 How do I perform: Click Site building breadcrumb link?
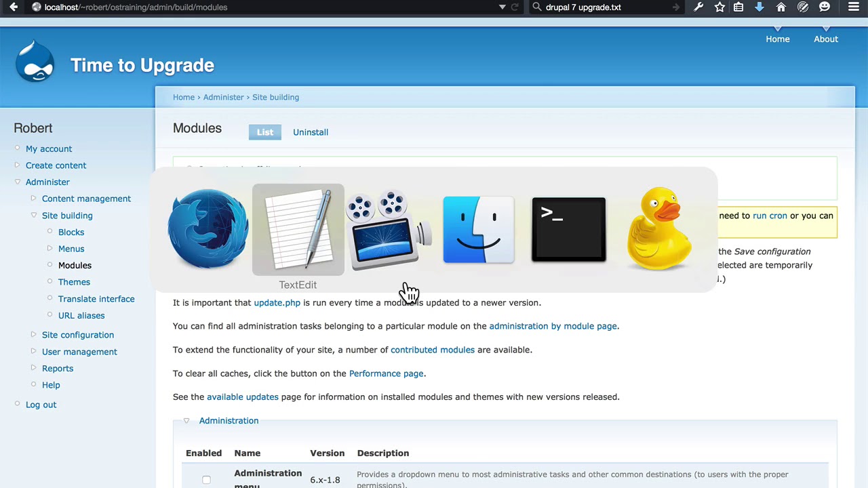(x=275, y=97)
